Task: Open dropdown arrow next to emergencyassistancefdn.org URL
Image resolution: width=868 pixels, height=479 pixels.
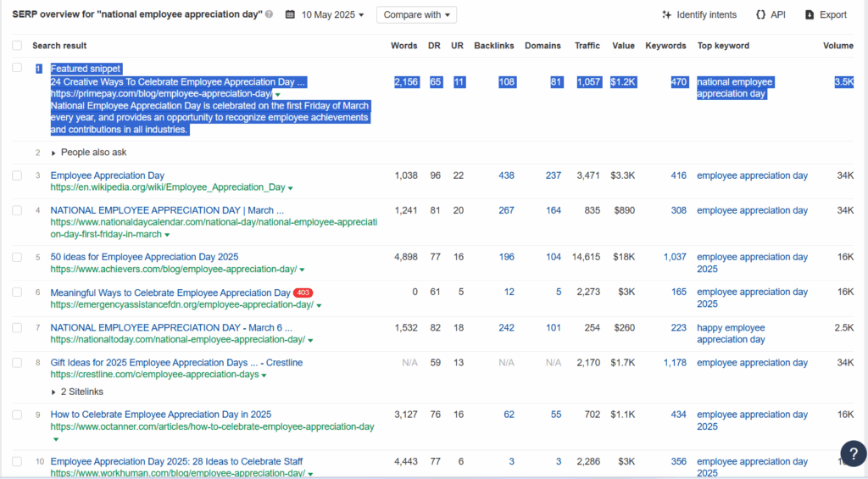Action: [319, 305]
